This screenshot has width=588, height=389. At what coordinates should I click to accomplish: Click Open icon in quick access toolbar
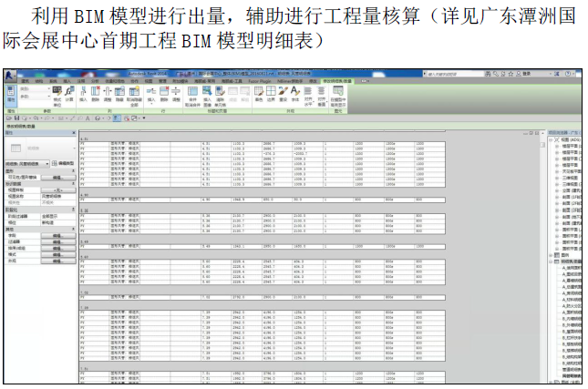click(9, 118)
